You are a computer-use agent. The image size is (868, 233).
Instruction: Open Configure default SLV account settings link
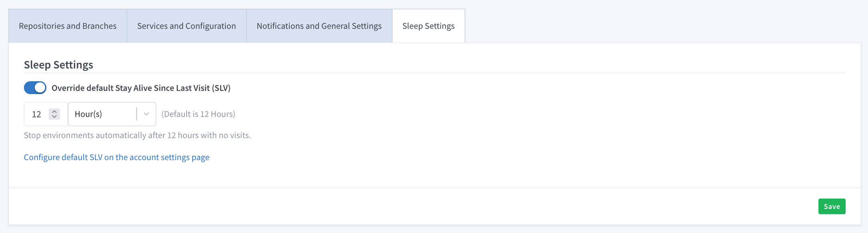(117, 157)
